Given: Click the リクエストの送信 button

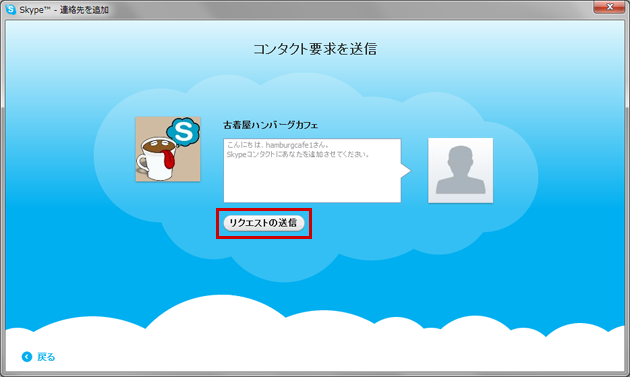Looking at the screenshot, I should coord(264,223).
